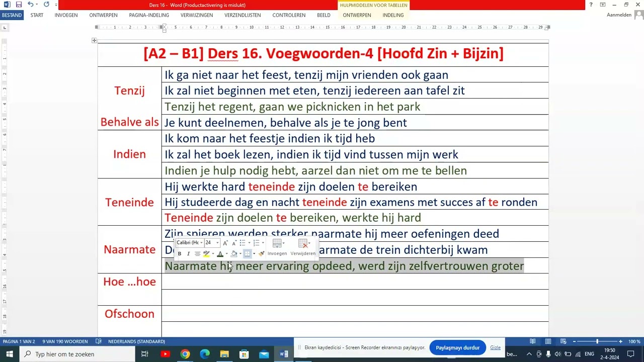Screen dimensions: 644x362
Task: Click the bullet list icon in mini toolbar
Action: [x=243, y=243]
